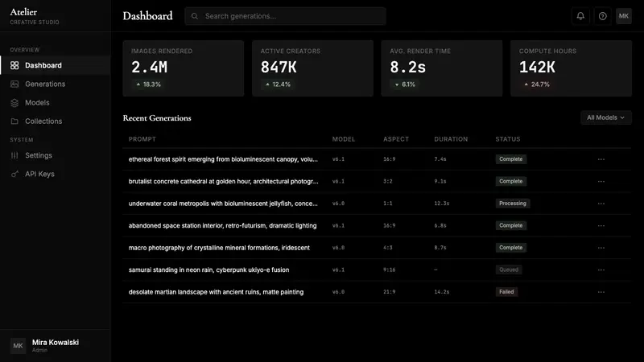
Task: Open Collections in the sidebar
Action: point(56,121)
